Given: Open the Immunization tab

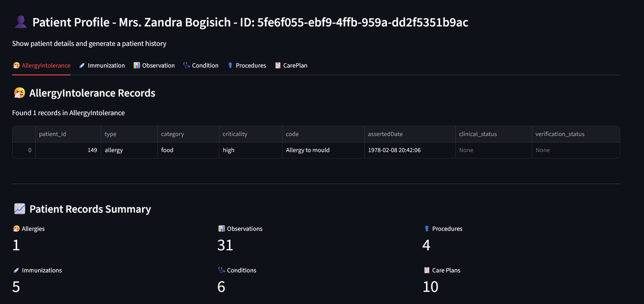Looking at the screenshot, I should coord(106,65).
